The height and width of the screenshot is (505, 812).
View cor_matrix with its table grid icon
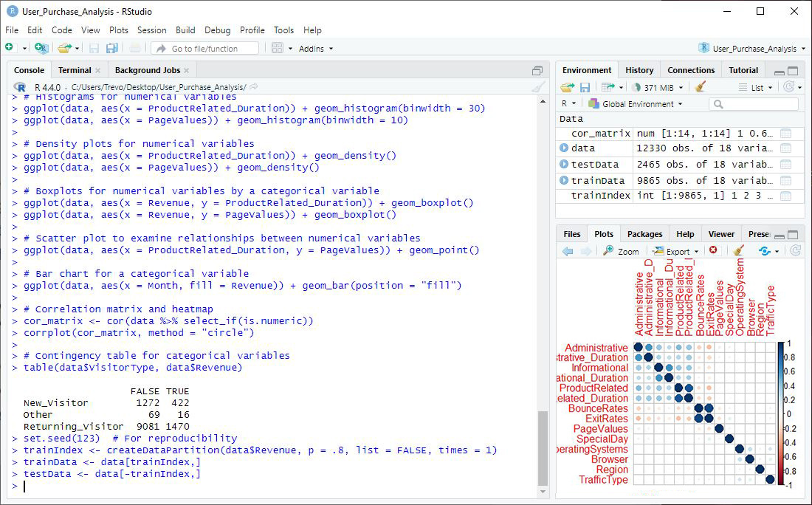(785, 134)
